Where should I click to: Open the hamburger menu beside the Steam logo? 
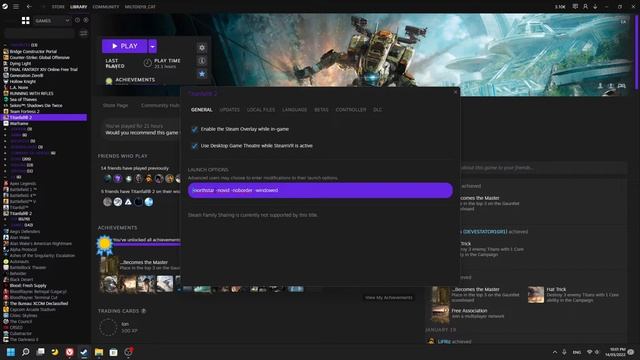(x=16, y=7)
